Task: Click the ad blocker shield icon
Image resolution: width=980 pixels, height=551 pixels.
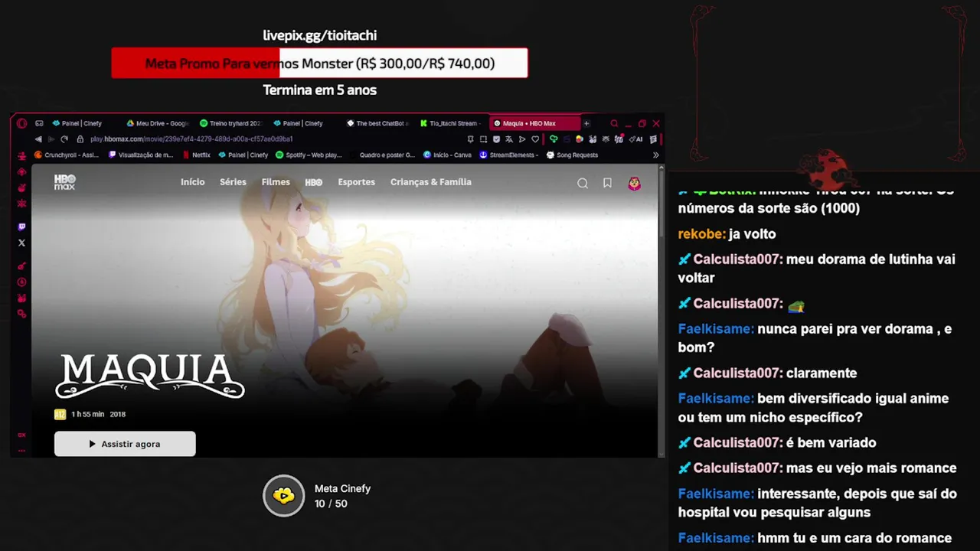Action: (x=496, y=139)
